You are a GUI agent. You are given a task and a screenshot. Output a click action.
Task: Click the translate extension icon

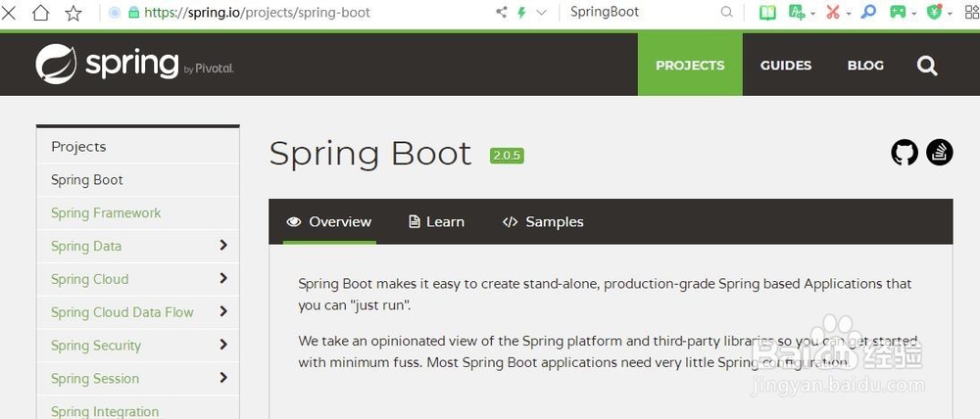pyautogui.click(x=796, y=13)
